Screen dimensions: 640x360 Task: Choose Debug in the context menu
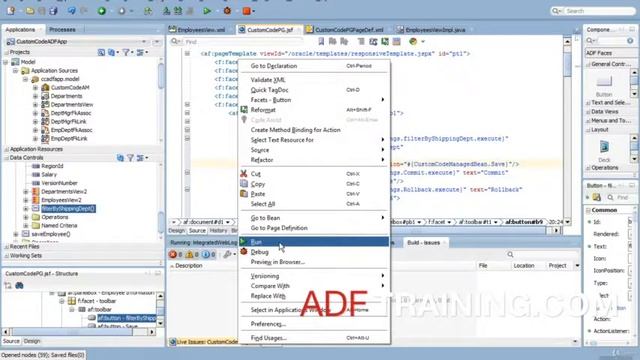pos(314,252)
